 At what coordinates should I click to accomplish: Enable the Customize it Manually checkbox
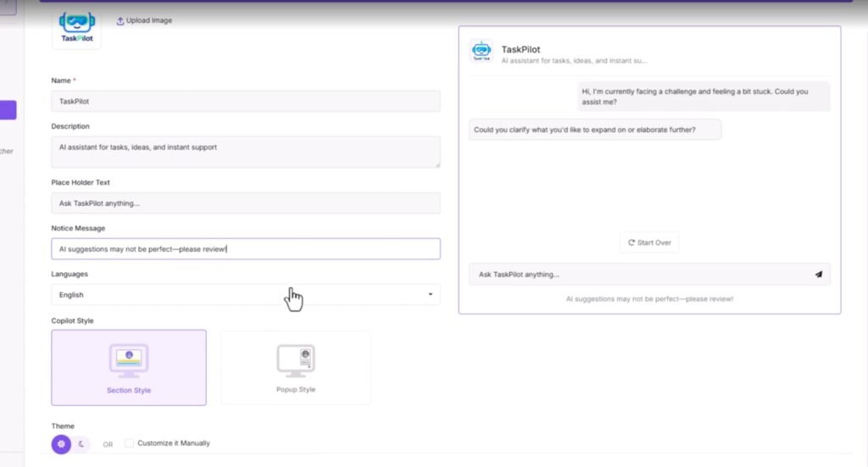point(130,443)
